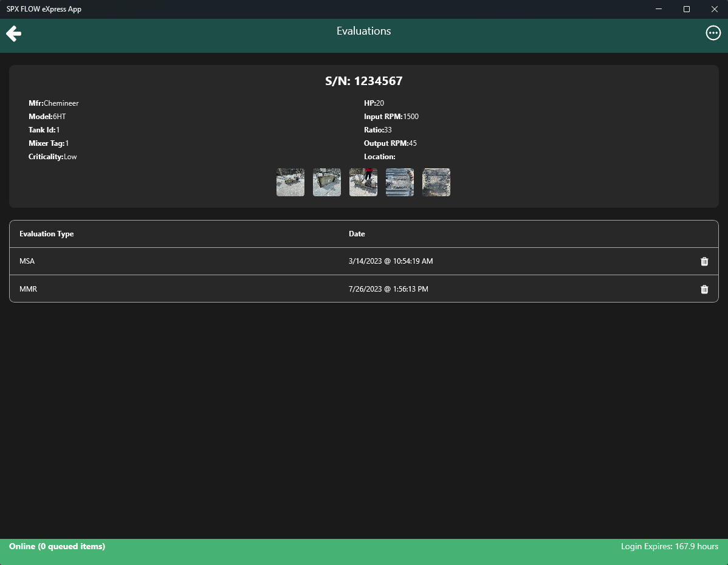Delete the MSA evaluation via trash icon
Viewport: 728px width, 565px height.
click(x=704, y=261)
